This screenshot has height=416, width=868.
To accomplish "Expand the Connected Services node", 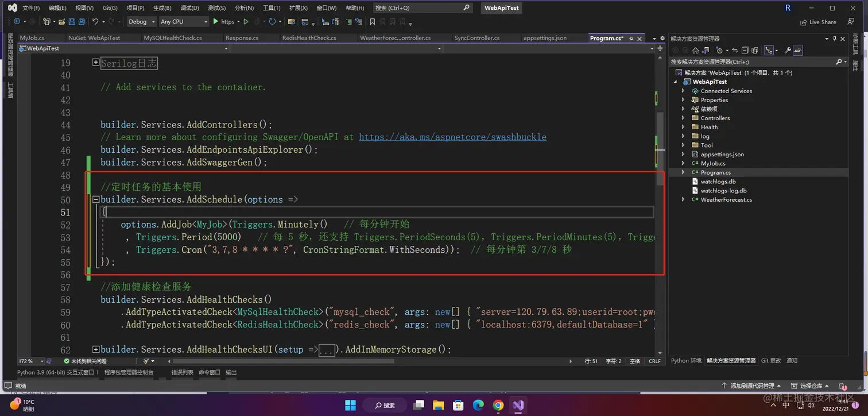I will pos(683,91).
